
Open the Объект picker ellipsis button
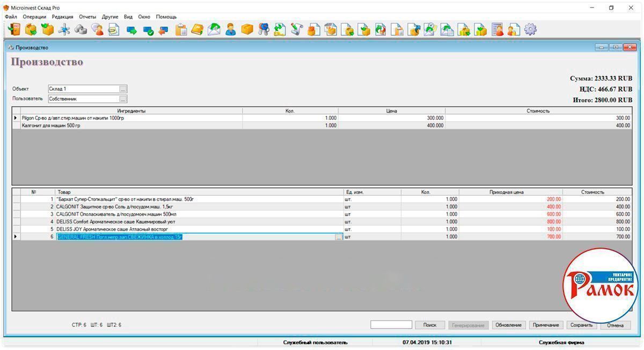tap(123, 89)
